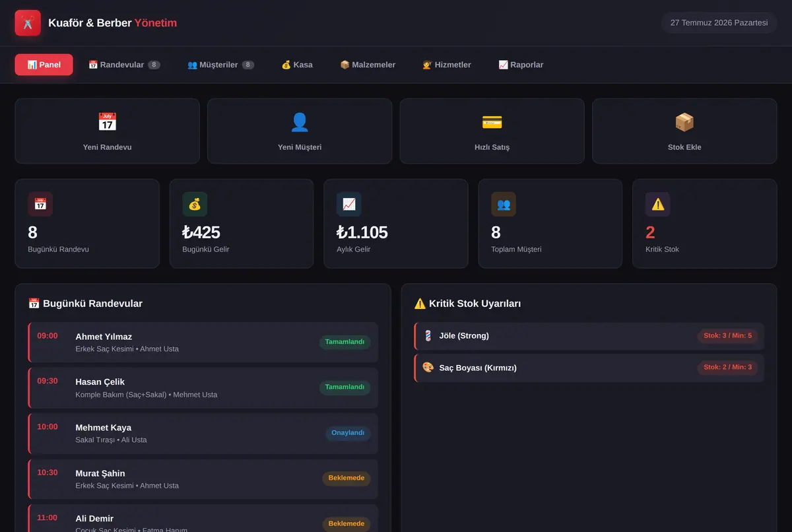
Task: Click the Onaylandı badge for Mehmet Kaya
Action: 347,433
